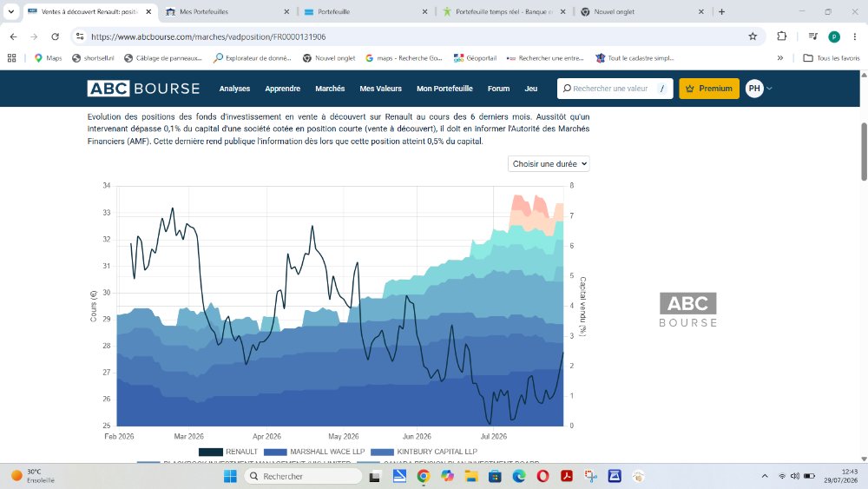
Task: Show more bookmarks with the double chevron
Action: 780,57
